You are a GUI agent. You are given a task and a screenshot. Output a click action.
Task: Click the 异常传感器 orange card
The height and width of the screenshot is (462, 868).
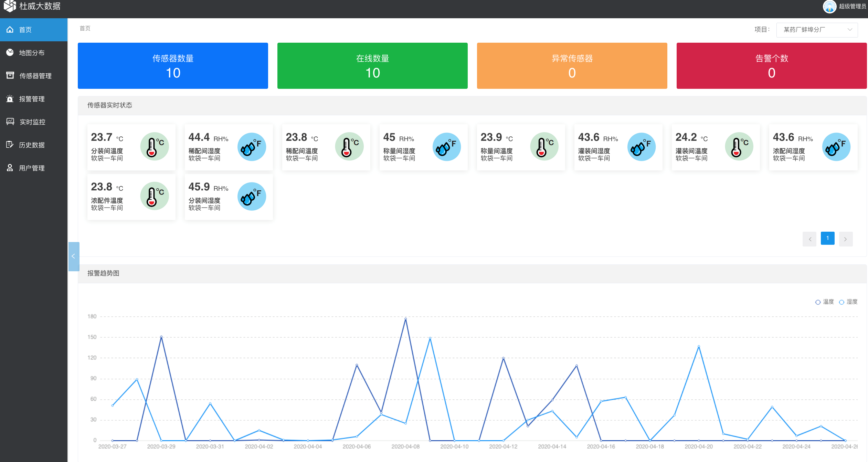572,66
